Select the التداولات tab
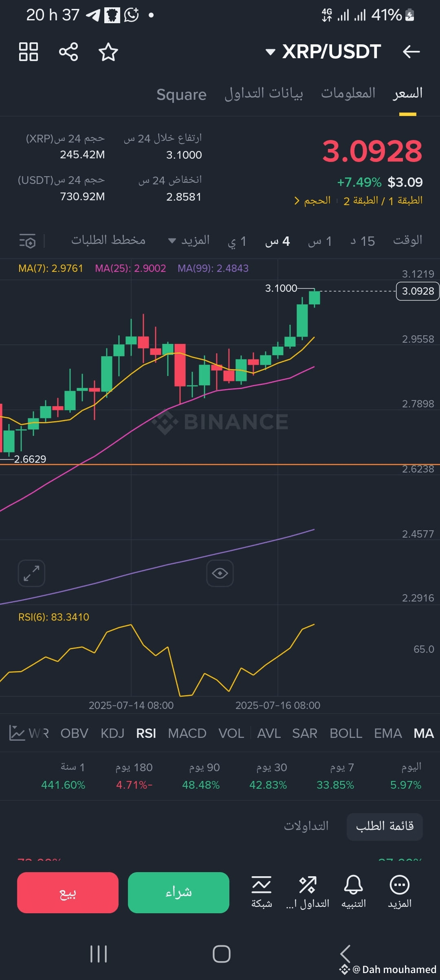This screenshot has width=440, height=980. pos(306,826)
